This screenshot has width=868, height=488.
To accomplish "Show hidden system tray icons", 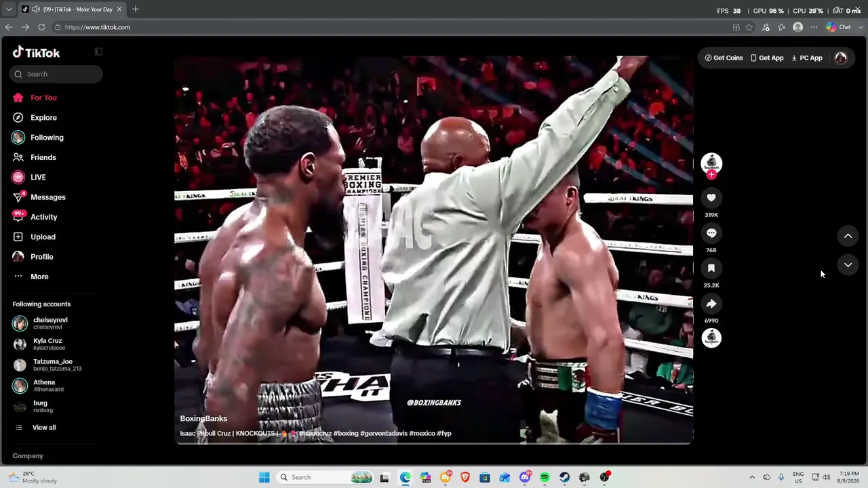I will click(751, 477).
